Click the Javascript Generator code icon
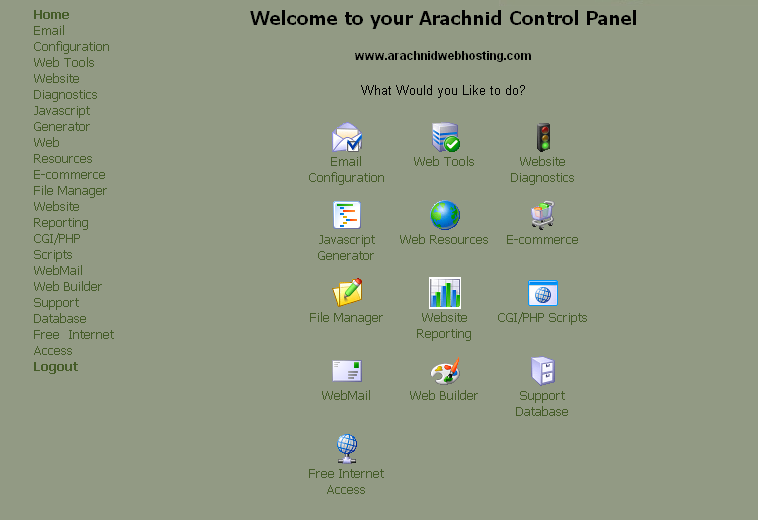The height and width of the screenshot is (520, 758). tap(347, 215)
